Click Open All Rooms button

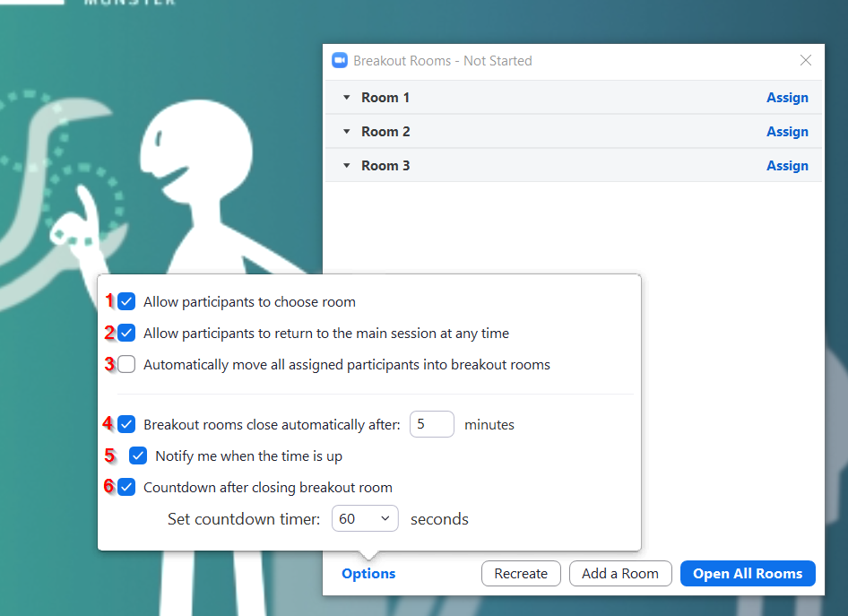click(x=748, y=574)
